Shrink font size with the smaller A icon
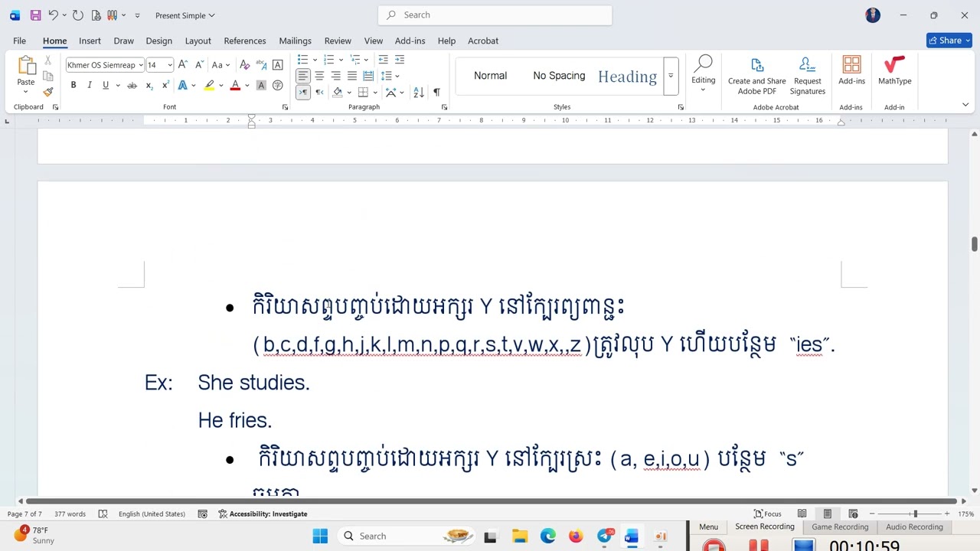This screenshot has height=551, width=980. coord(199,65)
